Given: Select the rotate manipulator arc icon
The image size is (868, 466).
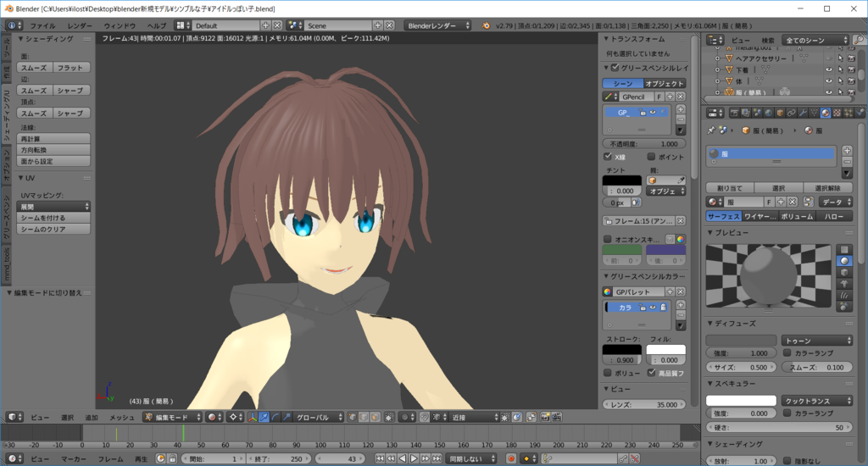Looking at the screenshot, I should pos(275,418).
